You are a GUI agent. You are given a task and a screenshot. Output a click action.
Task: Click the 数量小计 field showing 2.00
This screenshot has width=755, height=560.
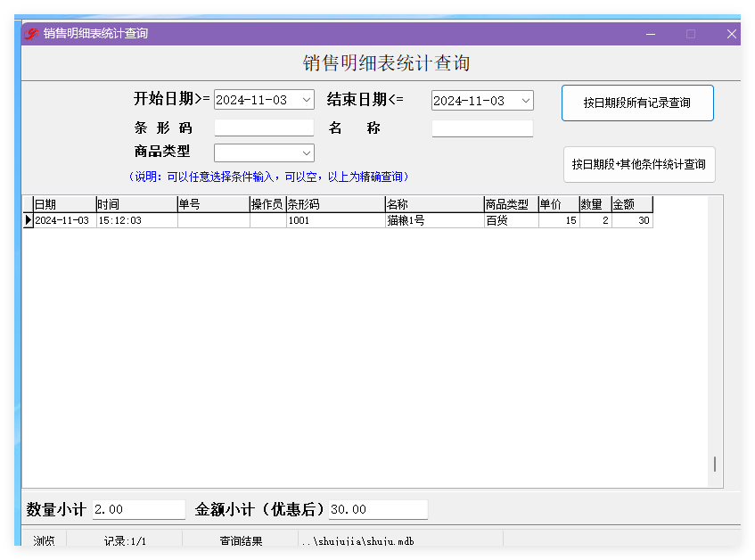pos(139,509)
